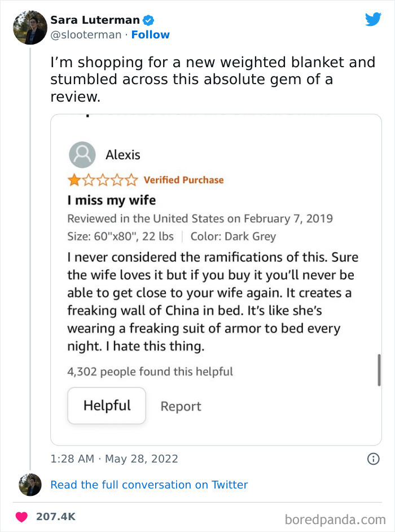Click the Twitter bird logo
Viewport: 395px width, 532px height.
[x=373, y=19]
